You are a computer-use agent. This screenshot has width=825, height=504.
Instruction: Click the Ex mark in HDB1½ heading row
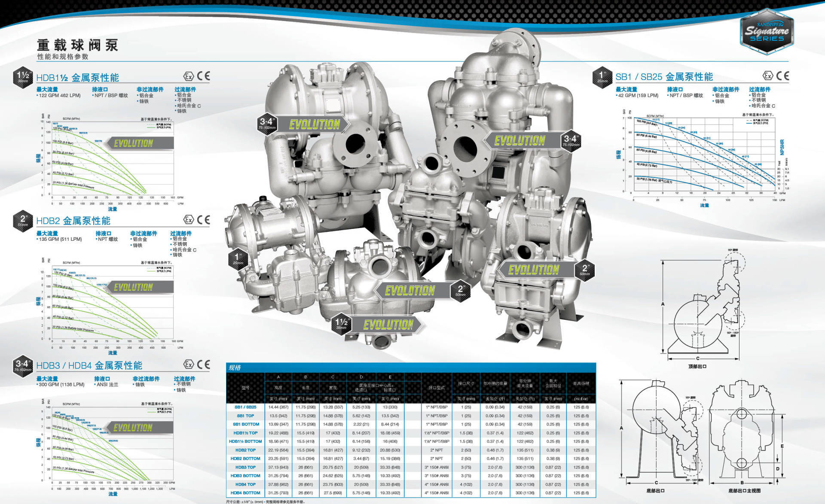[x=189, y=76]
